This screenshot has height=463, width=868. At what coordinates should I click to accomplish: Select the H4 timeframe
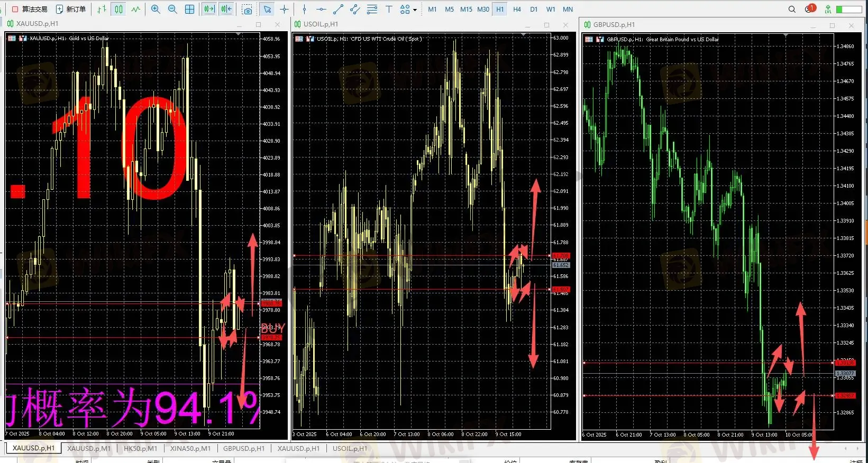[x=517, y=9]
